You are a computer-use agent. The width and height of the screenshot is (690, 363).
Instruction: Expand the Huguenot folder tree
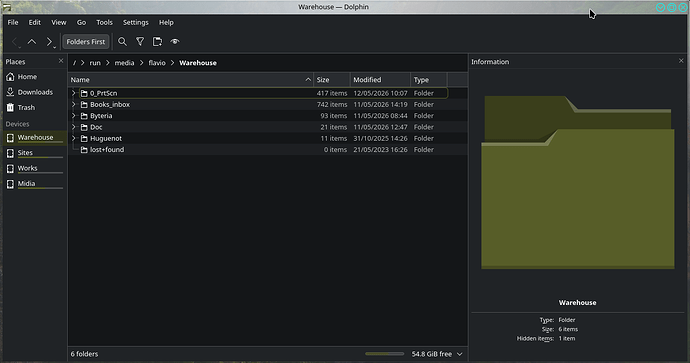(x=73, y=139)
